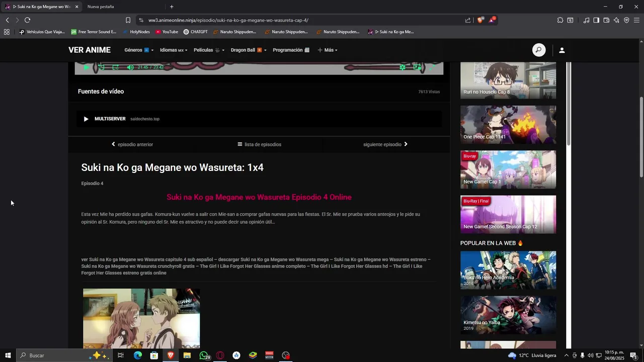Bookmark this page via bookmark icon
This screenshot has height=362, width=644.
coord(128,20)
